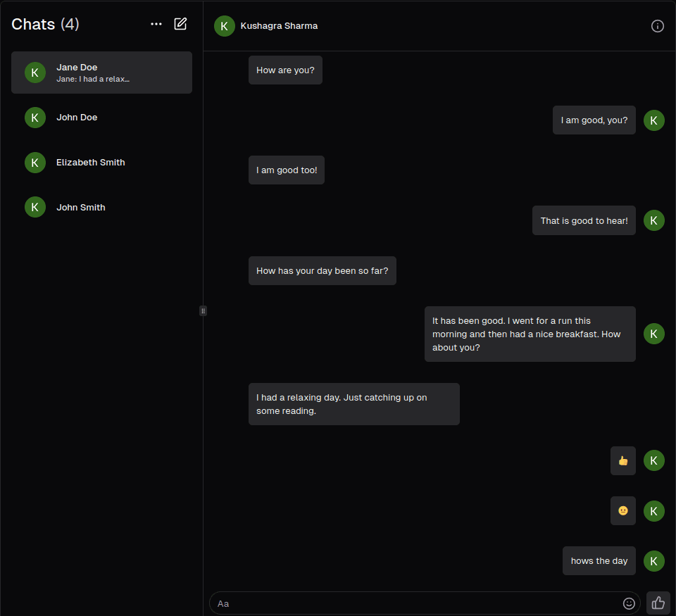Viewport: 676px width, 616px height.
Task: Click the avatar beside the 'hows the day' message
Action: pyautogui.click(x=653, y=560)
